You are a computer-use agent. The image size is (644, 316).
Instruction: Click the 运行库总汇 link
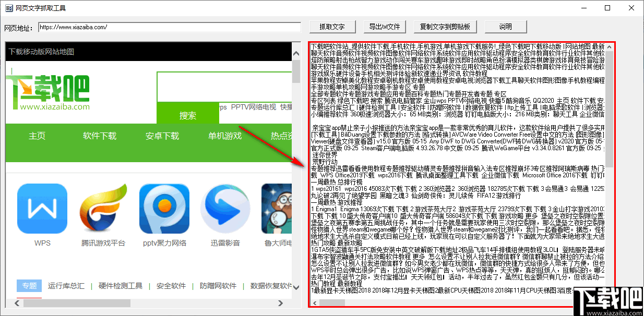(x=66, y=286)
